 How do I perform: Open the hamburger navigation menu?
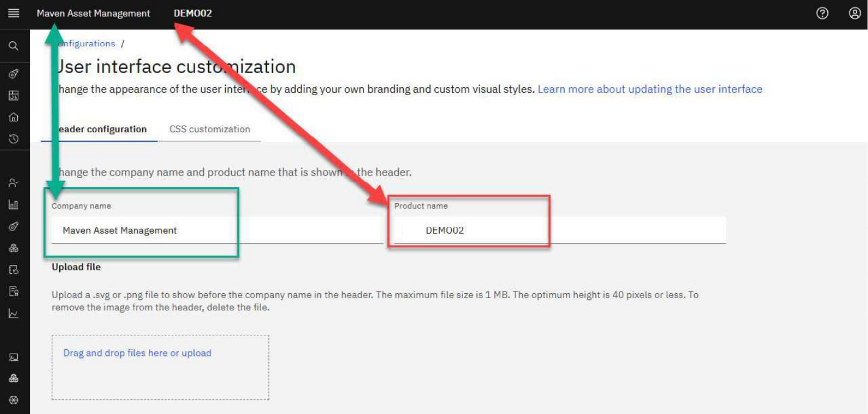(13, 13)
